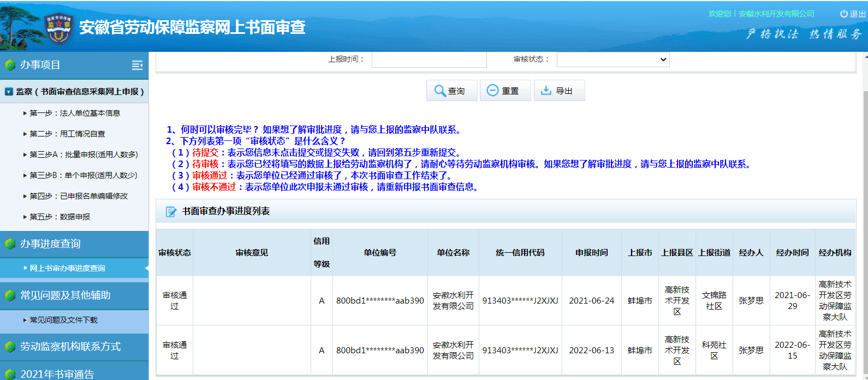Expand the 2021年书审通告 section
Screen dimensions: 868x380
57,374
